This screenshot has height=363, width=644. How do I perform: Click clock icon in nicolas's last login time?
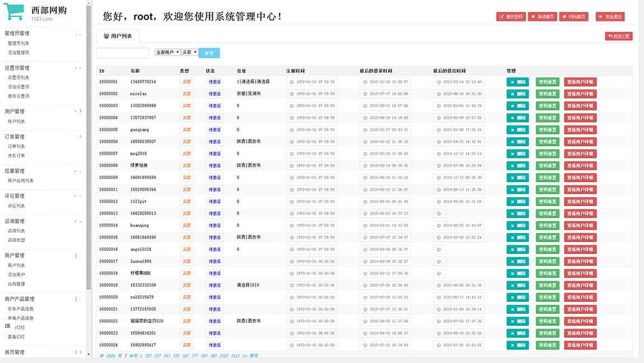365,94
